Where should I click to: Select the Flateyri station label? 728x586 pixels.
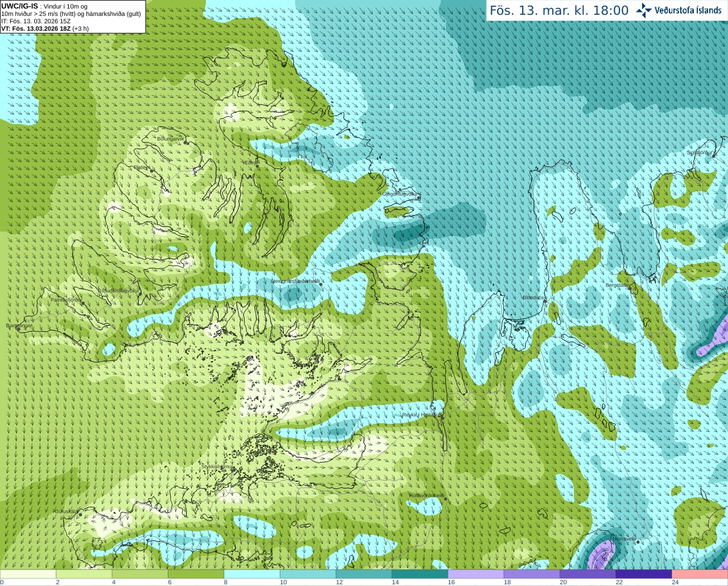point(142,167)
